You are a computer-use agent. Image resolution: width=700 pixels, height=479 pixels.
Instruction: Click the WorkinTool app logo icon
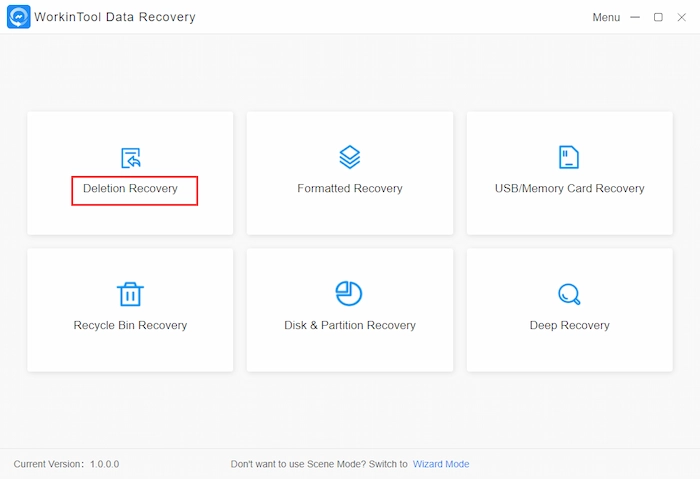coord(19,17)
